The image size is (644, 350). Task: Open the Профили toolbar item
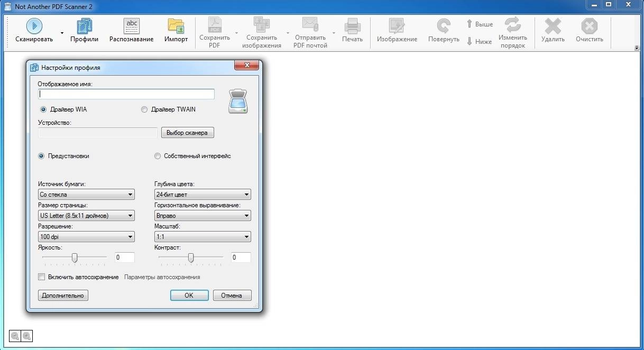tap(85, 31)
